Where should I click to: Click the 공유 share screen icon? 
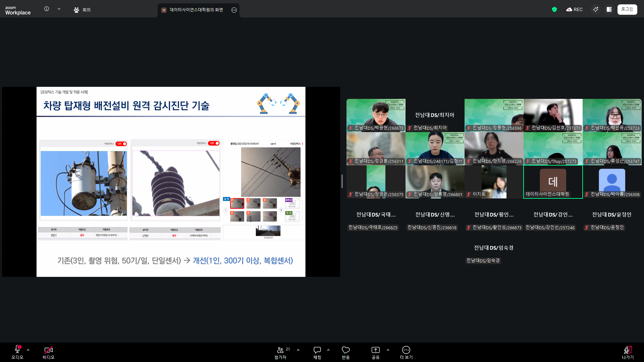(x=375, y=350)
